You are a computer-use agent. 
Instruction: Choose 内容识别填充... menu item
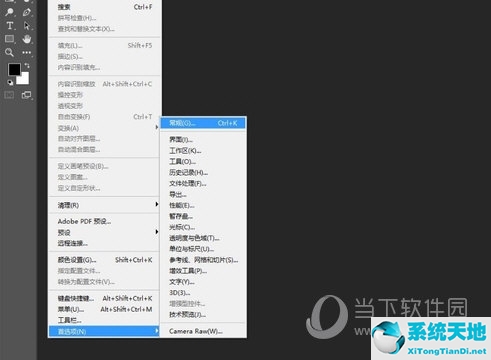(105, 67)
